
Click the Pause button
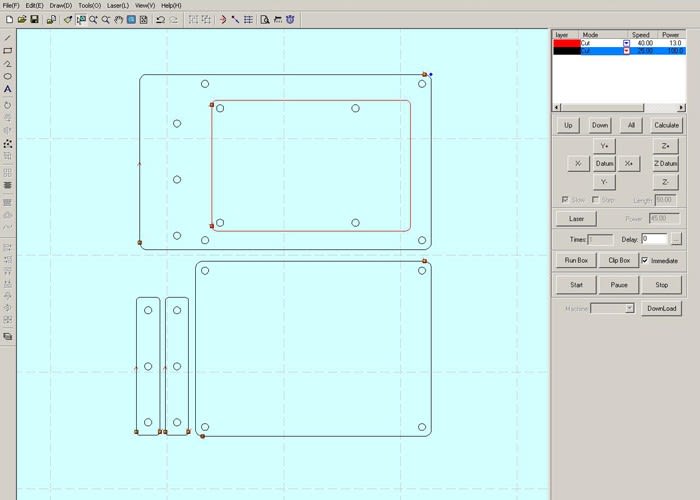click(x=619, y=285)
